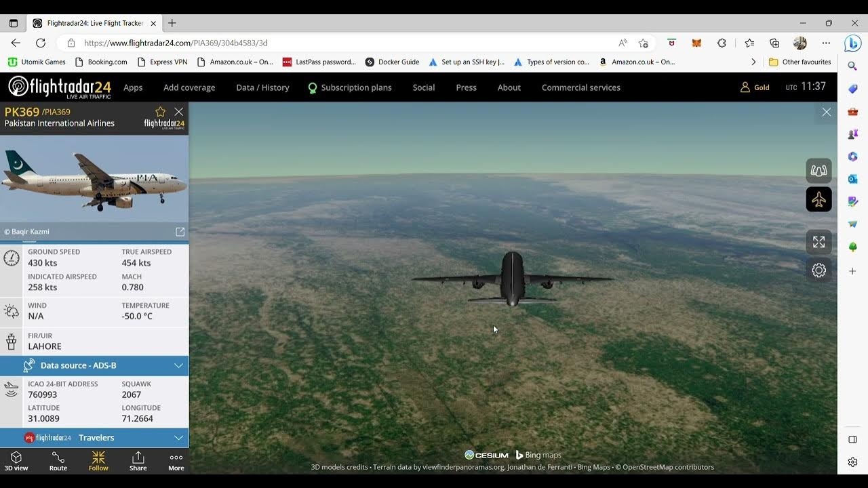Share this PK369 flight
Screen dimensions: 868x488
(138, 461)
